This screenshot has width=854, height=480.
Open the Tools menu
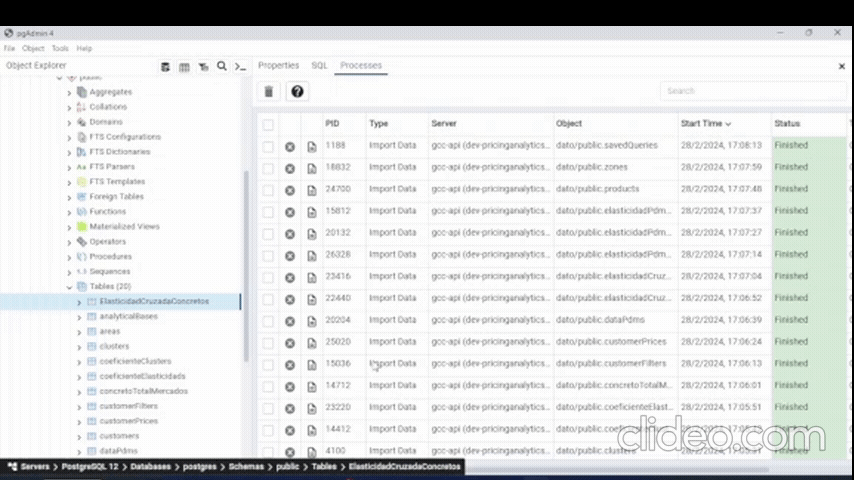point(60,48)
